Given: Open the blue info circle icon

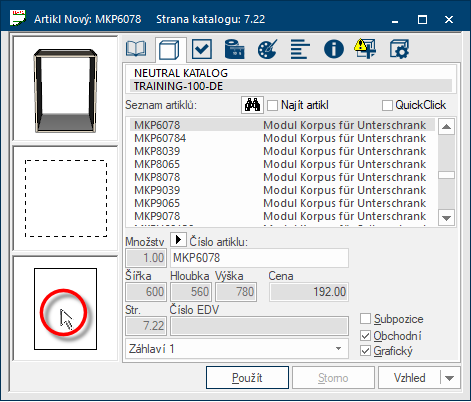Looking at the screenshot, I should point(333,49).
